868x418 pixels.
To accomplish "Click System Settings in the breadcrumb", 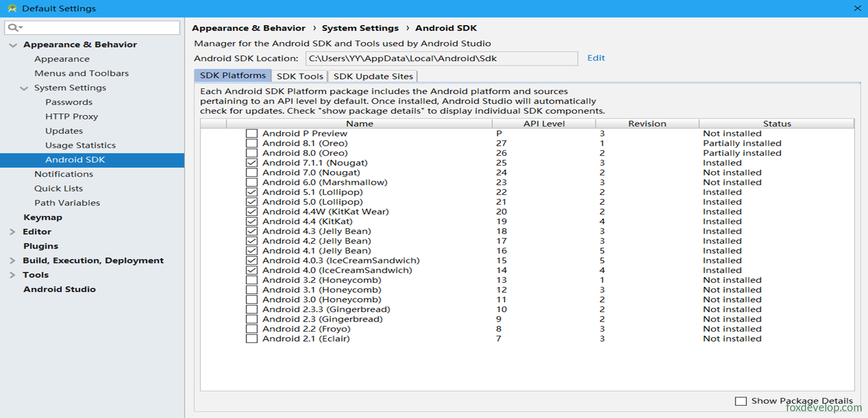I will click(x=360, y=28).
